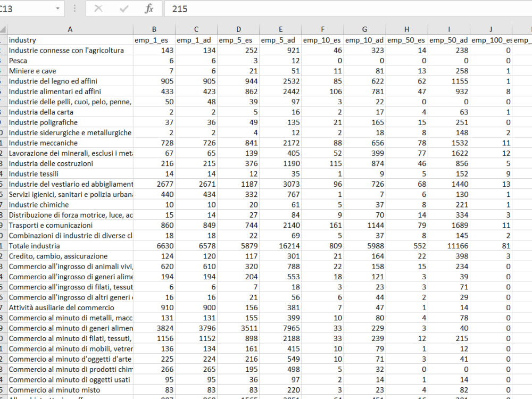
Task: Click value 2532 in Industrie del legno row
Action: pos(280,81)
